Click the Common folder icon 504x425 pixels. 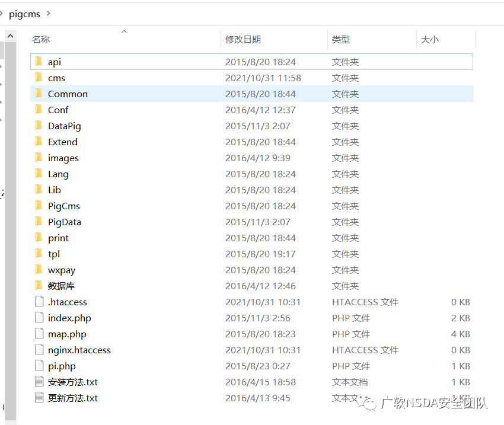point(39,93)
